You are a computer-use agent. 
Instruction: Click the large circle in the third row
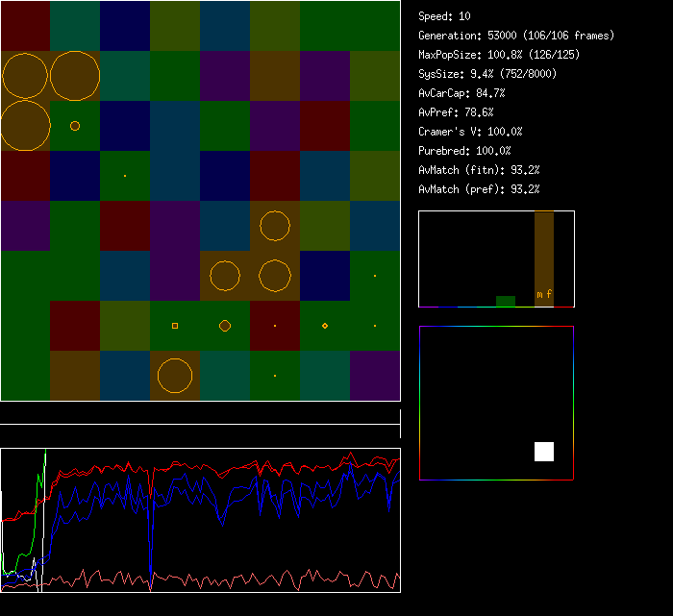26,126
